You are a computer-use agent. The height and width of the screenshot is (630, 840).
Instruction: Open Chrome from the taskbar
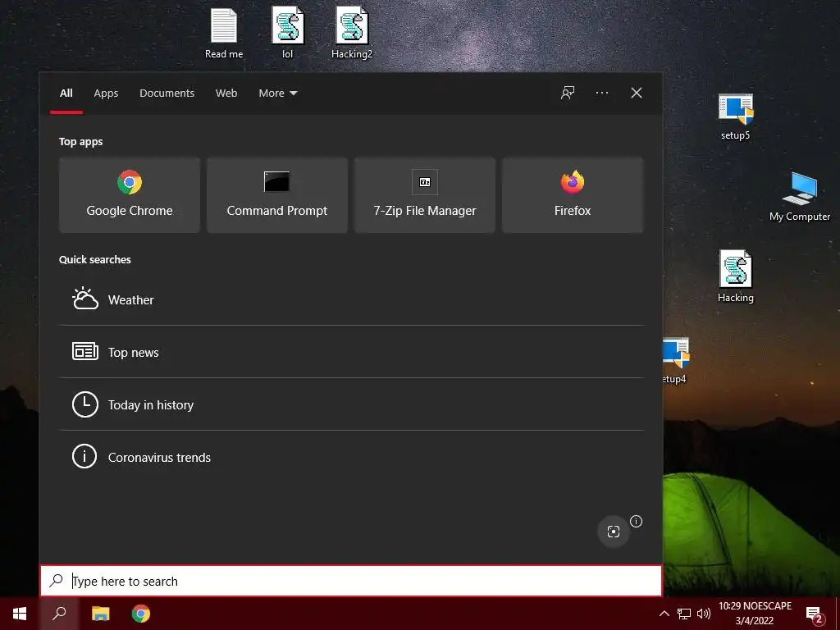[141, 614]
